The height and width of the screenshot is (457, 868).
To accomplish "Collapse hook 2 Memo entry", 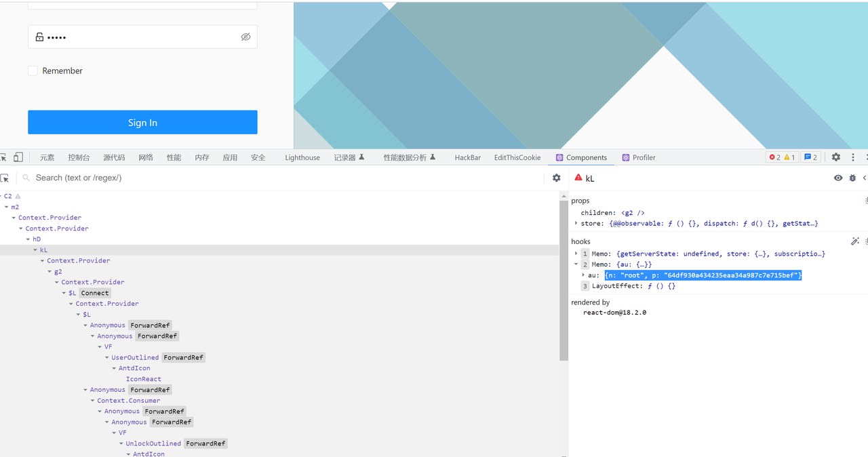I will (576, 264).
